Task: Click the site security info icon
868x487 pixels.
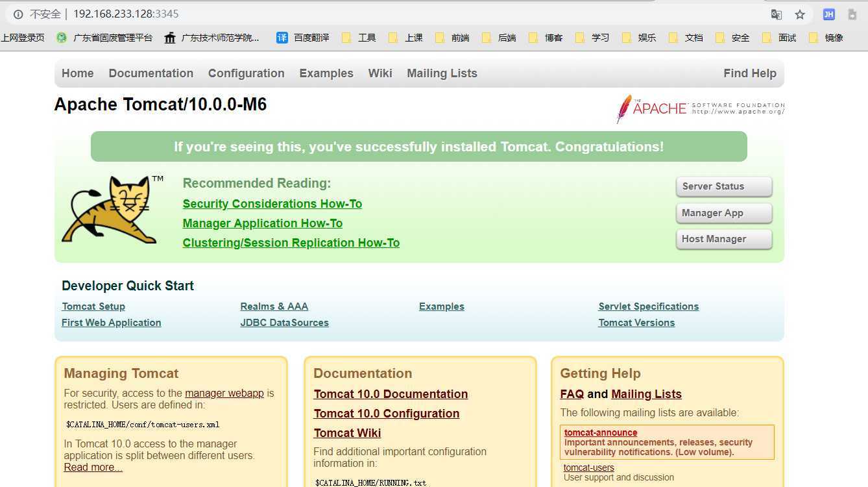Action: click(x=18, y=14)
